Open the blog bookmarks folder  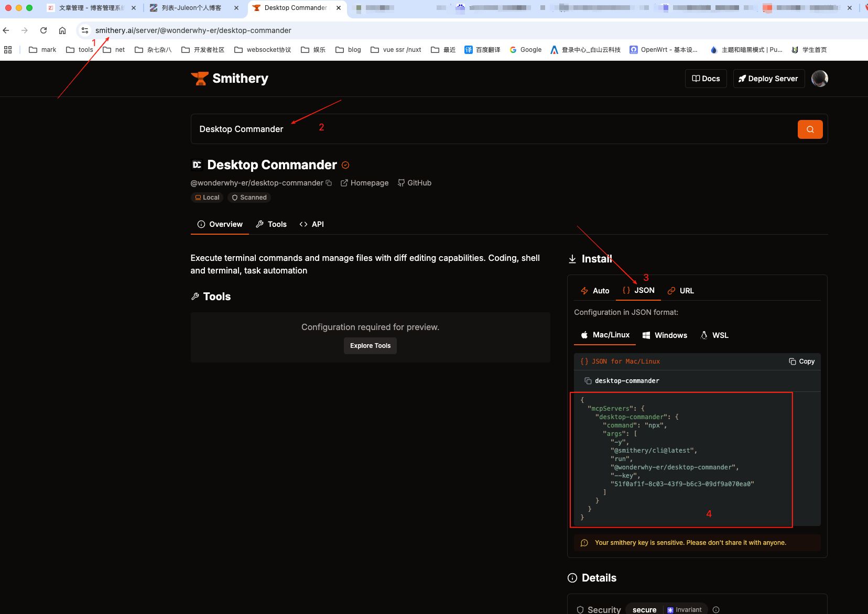(x=349, y=50)
